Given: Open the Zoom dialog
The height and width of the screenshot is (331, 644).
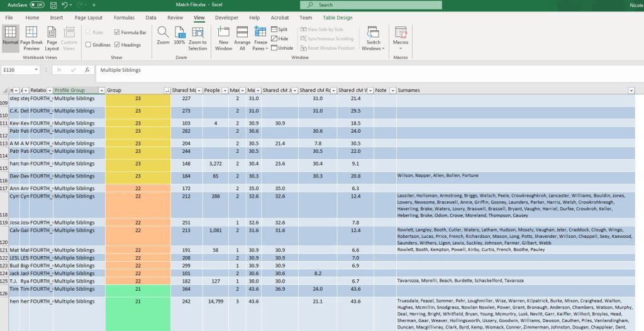Looking at the screenshot, I should point(163,36).
